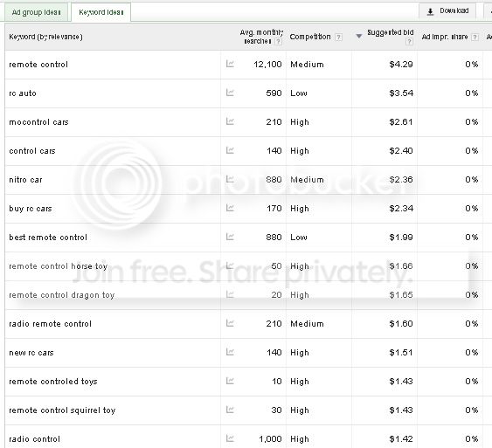The image size is (492, 448).
Task: Select remote control squirrel toy row
Action: [x=244, y=410]
